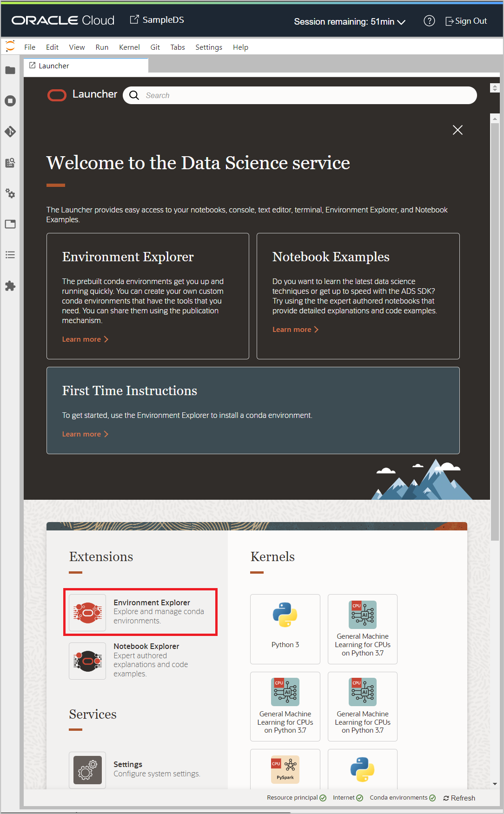
Task: Click the Resource principal status text
Action: (x=292, y=798)
